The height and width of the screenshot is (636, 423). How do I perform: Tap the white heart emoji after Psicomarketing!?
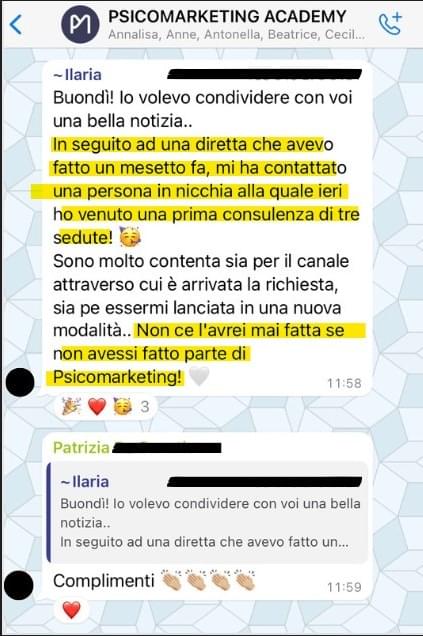click(199, 376)
